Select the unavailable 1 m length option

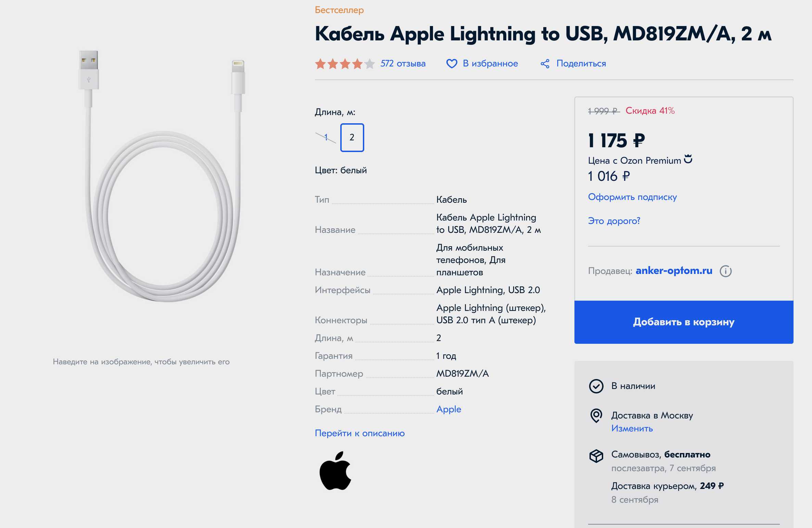tap(326, 137)
